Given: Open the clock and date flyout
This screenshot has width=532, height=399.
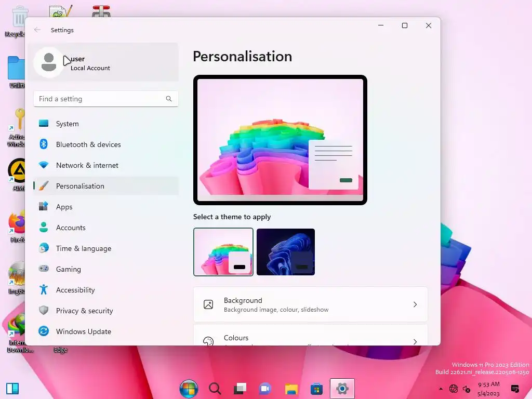Looking at the screenshot, I should coord(488,389).
